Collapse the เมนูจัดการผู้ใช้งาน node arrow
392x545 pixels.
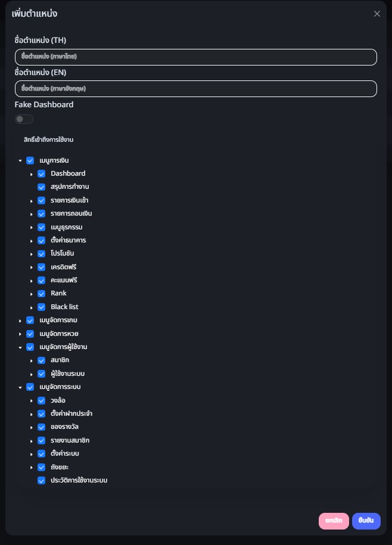20,347
